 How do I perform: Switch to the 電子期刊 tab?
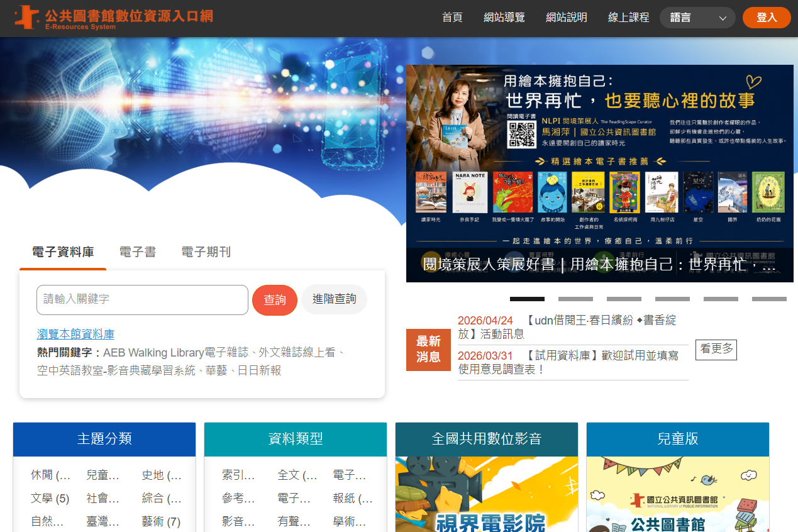pos(206,252)
